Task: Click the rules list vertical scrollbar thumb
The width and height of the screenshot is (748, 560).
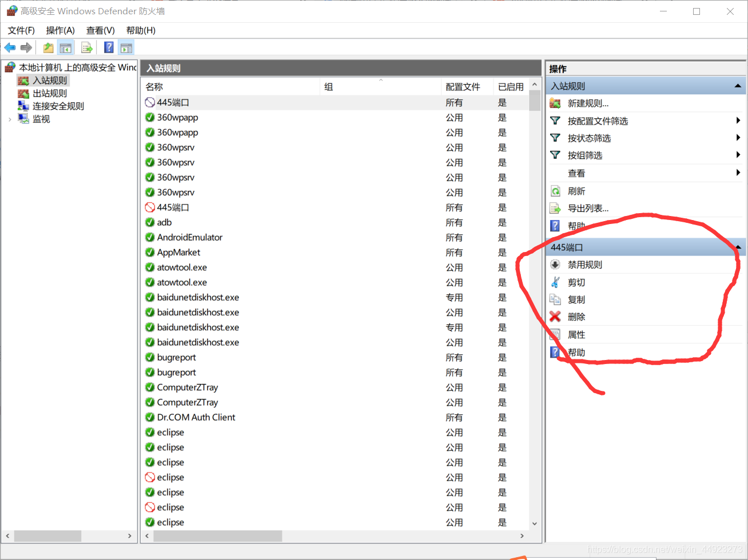Action: pos(535,101)
